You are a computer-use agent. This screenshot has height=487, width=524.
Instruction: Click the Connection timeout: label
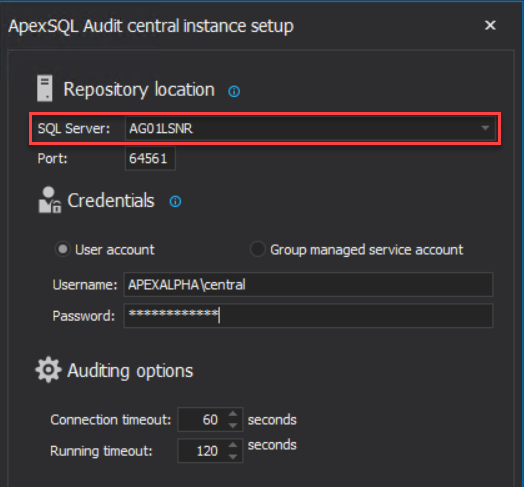pos(110,420)
